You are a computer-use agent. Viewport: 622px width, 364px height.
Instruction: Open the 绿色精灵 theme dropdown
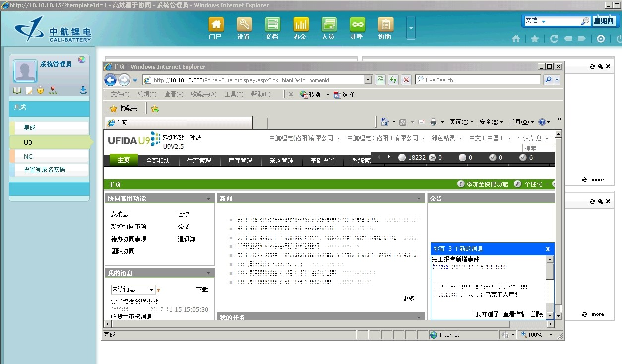click(x=447, y=138)
